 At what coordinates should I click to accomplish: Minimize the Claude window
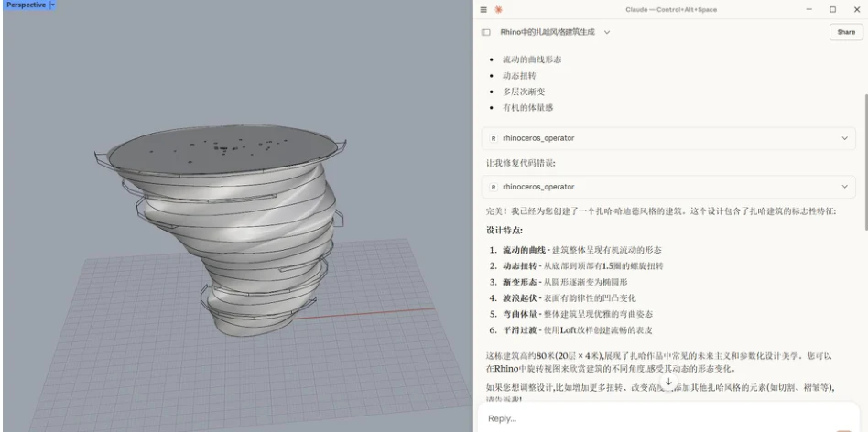[x=808, y=9]
